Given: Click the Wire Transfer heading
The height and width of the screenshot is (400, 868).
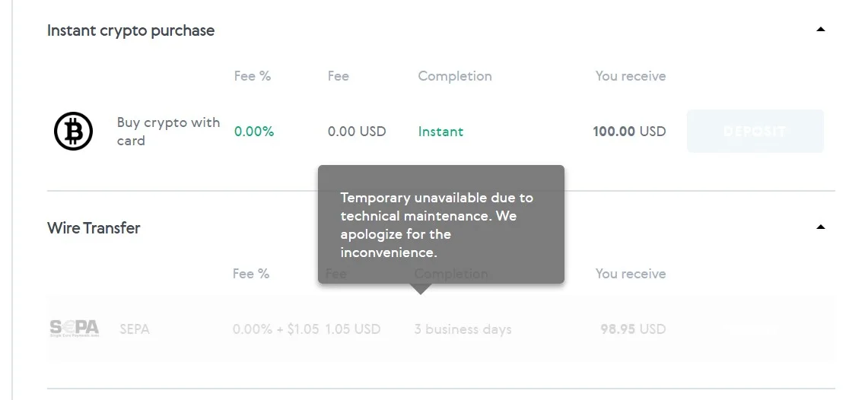Looking at the screenshot, I should click(x=94, y=228).
